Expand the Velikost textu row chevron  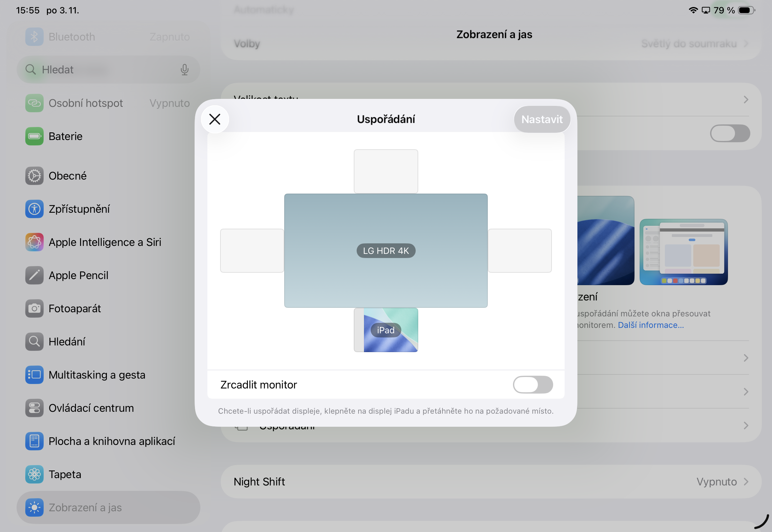(x=746, y=100)
